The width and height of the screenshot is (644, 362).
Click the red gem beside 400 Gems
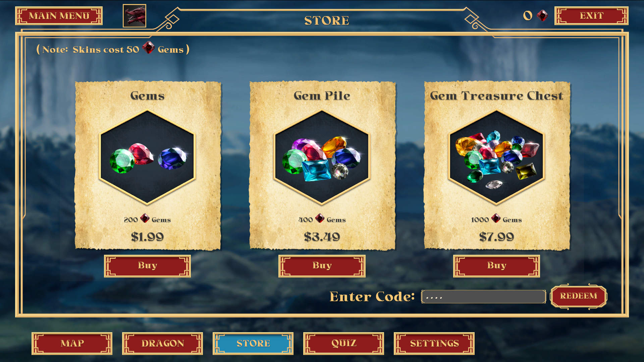[320, 218]
